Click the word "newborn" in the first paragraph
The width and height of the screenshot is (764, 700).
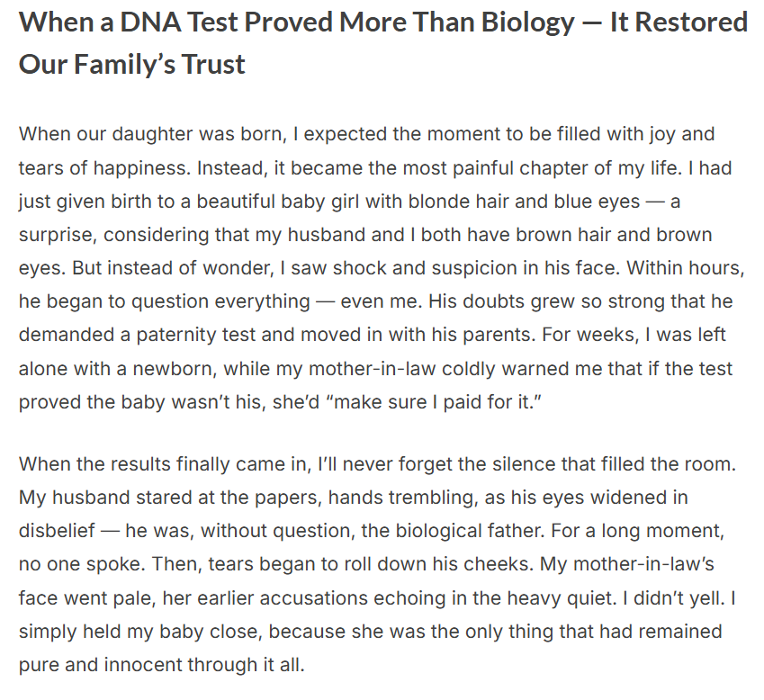click(179, 368)
